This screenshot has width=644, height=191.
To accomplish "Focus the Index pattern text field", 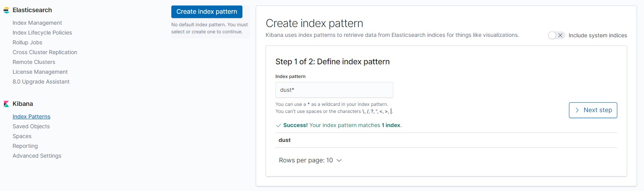I will point(334,90).
